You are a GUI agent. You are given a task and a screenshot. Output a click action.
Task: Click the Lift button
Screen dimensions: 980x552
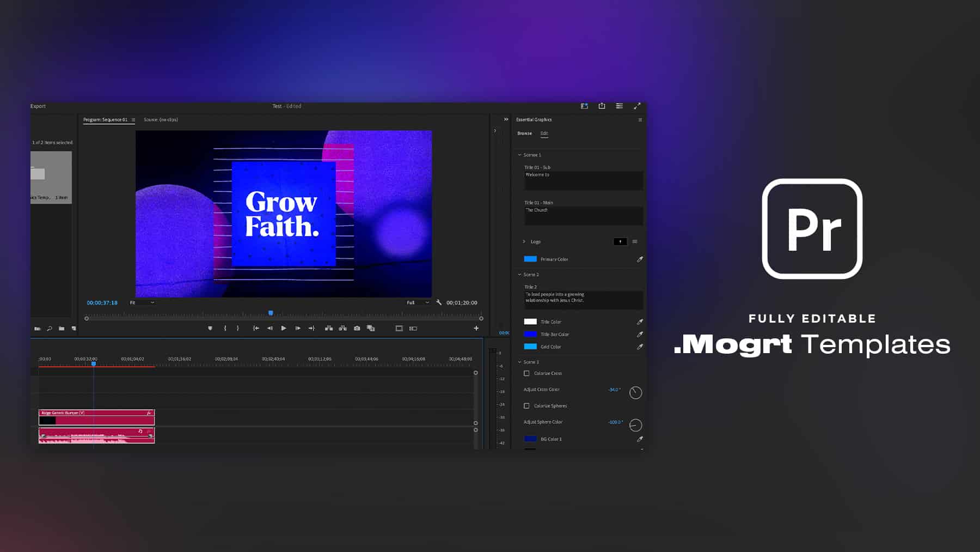pos(329,328)
